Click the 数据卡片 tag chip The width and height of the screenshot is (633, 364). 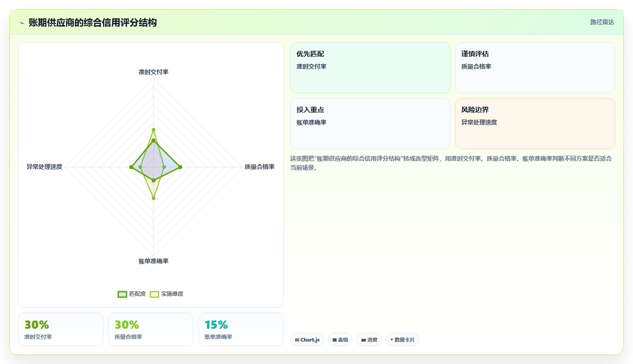click(402, 340)
